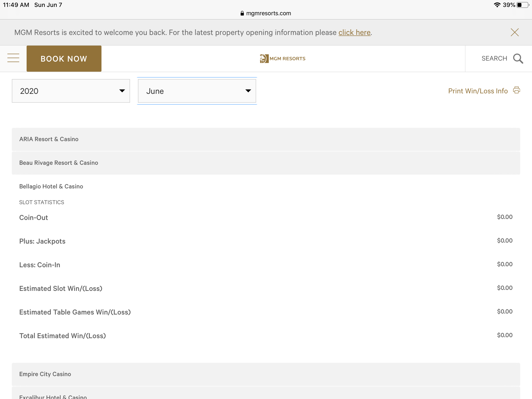Screen dimensions: 532x399
Task: Tap the 11:49 AM clock
Action: click(x=16, y=5)
